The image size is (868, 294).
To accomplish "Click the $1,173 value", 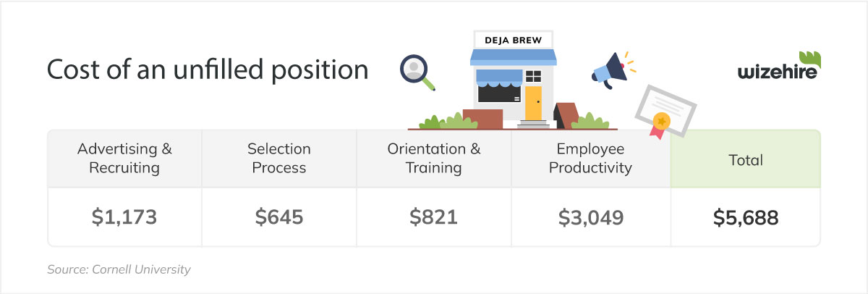I will tap(124, 217).
